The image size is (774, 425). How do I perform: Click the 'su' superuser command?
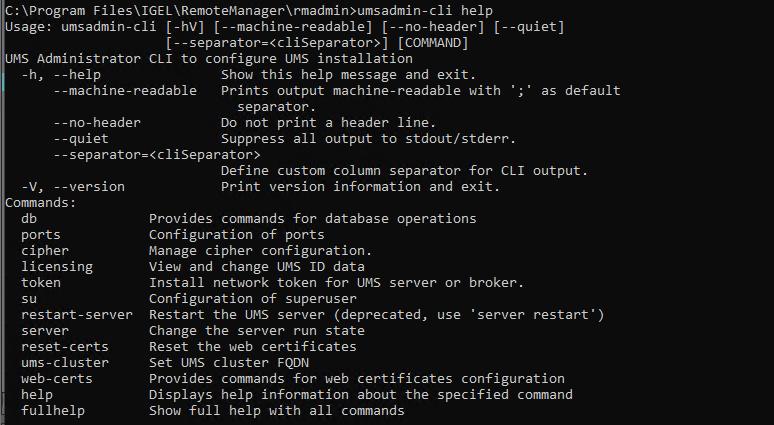click(x=29, y=298)
